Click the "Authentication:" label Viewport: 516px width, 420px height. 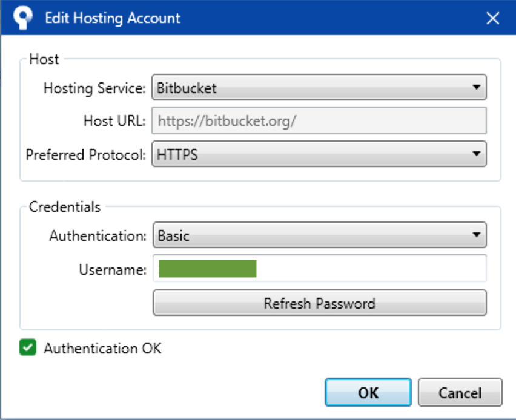(x=98, y=236)
